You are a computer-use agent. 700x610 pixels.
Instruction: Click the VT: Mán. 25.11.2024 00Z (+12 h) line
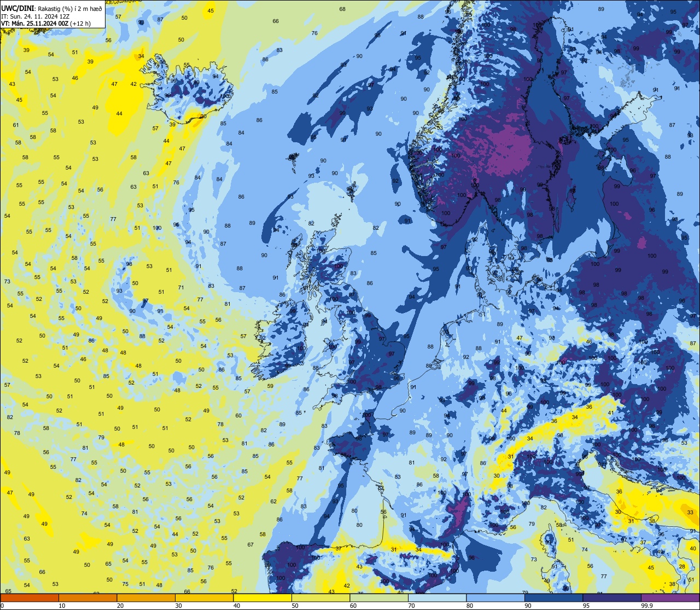[x=45, y=24]
